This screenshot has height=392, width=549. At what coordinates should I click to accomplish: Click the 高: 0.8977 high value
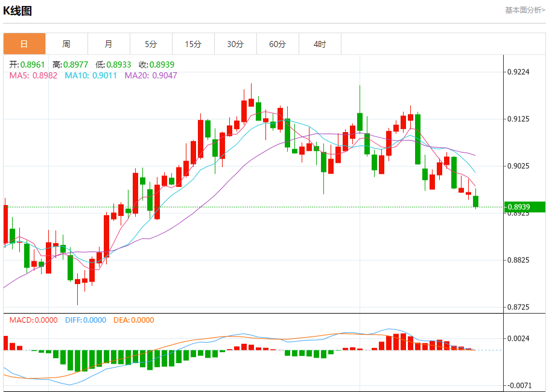[x=70, y=65]
